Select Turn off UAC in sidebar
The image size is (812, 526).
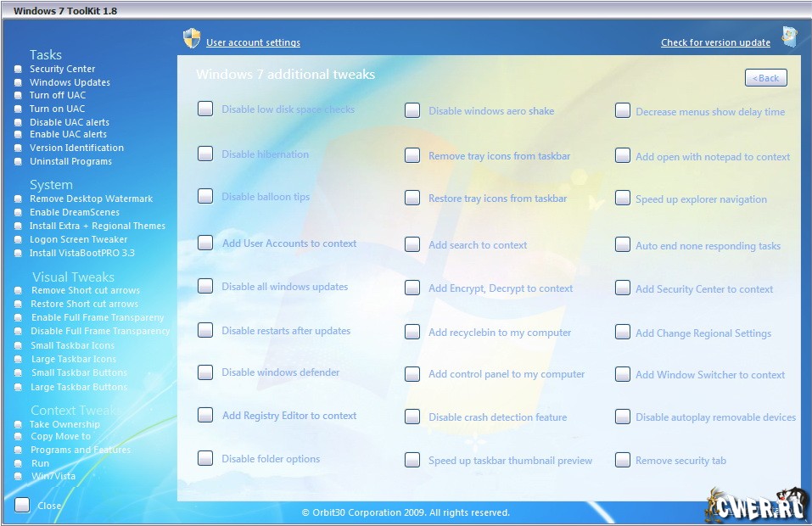click(57, 95)
